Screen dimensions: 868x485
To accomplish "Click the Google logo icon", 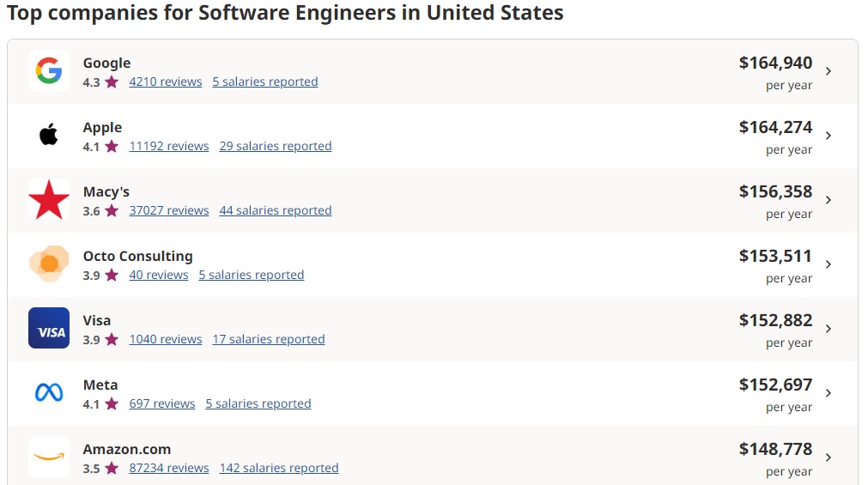I will click(x=49, y=71).
